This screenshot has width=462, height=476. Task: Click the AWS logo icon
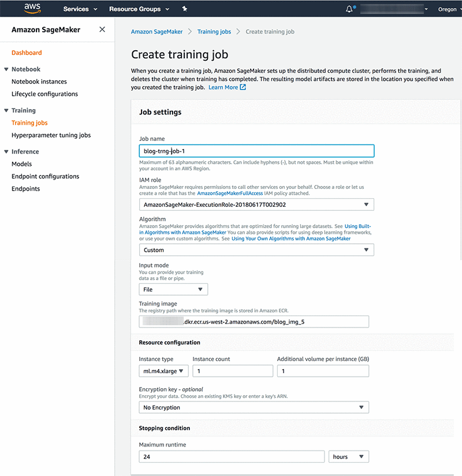pos(32,9)
